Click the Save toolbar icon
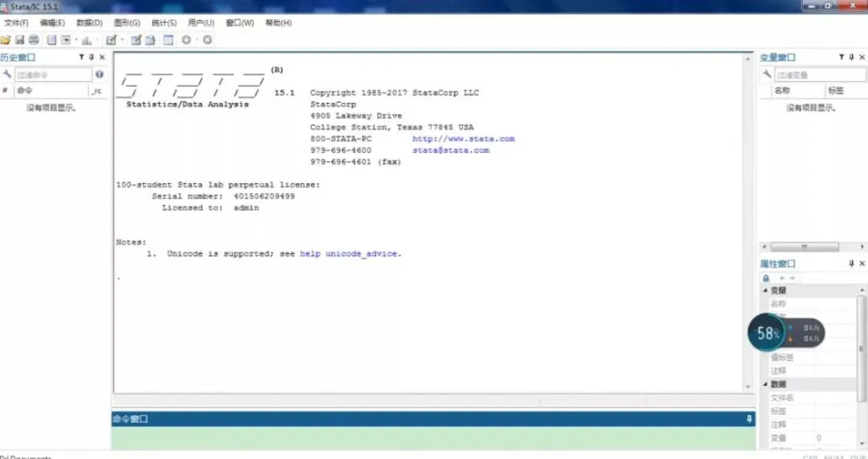The image size is (868, 459). (20, 40)
